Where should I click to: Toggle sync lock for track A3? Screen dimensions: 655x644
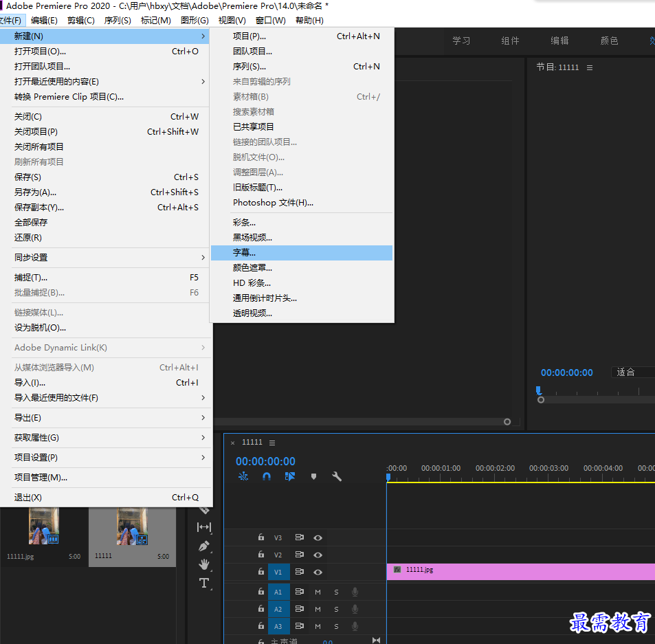coord(300,626)
